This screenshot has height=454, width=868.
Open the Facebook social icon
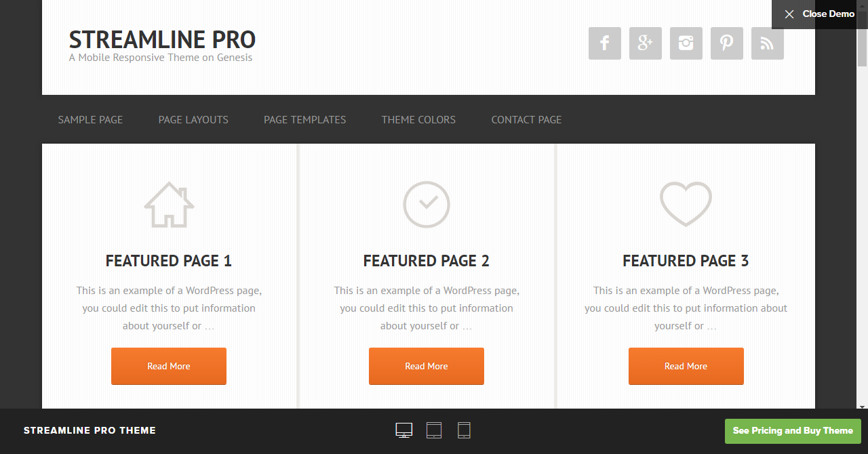(x=605, y=43)
